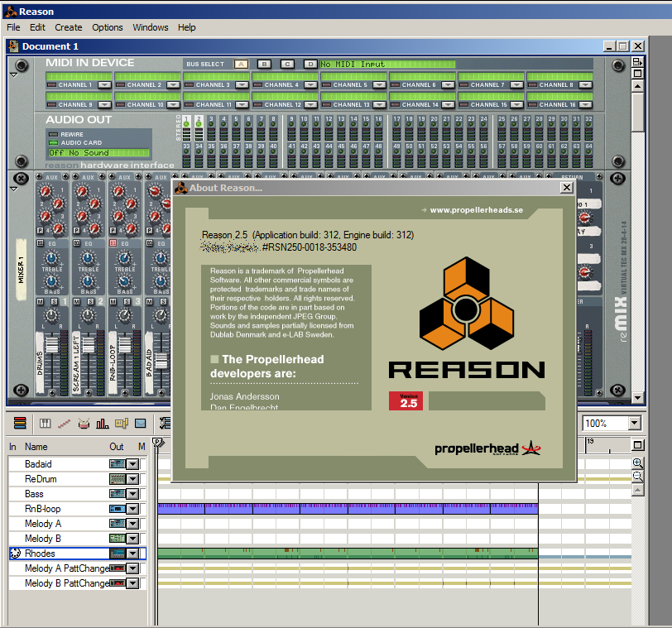Open output dropdown for Rhodes track
Viewport: 672px width, 628px height.
tap(132, 554)
